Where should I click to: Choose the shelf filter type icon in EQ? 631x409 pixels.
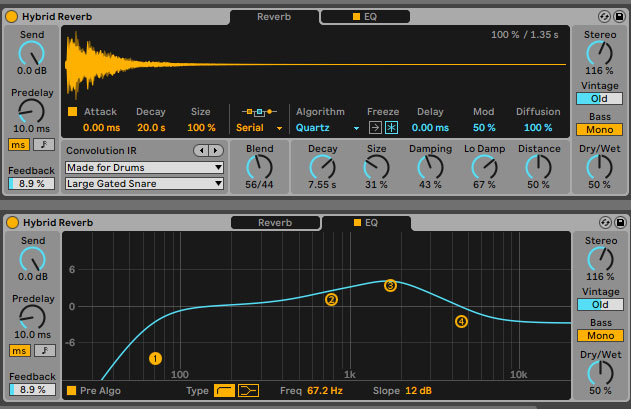(249, 390)
